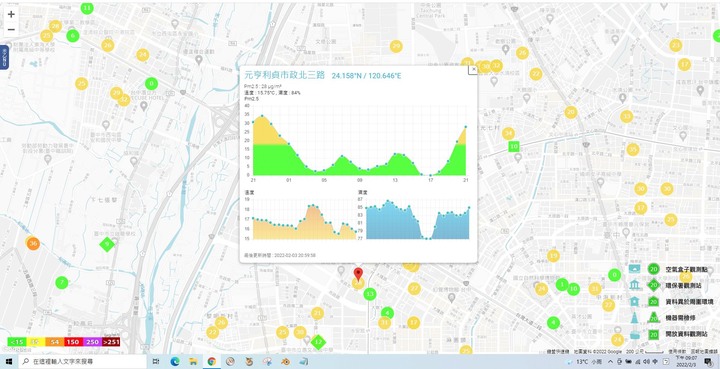Toggle the 資料異於周圍環境 legend house icon
This screenshot has height=369, width=720.
[x=653, y=302]
